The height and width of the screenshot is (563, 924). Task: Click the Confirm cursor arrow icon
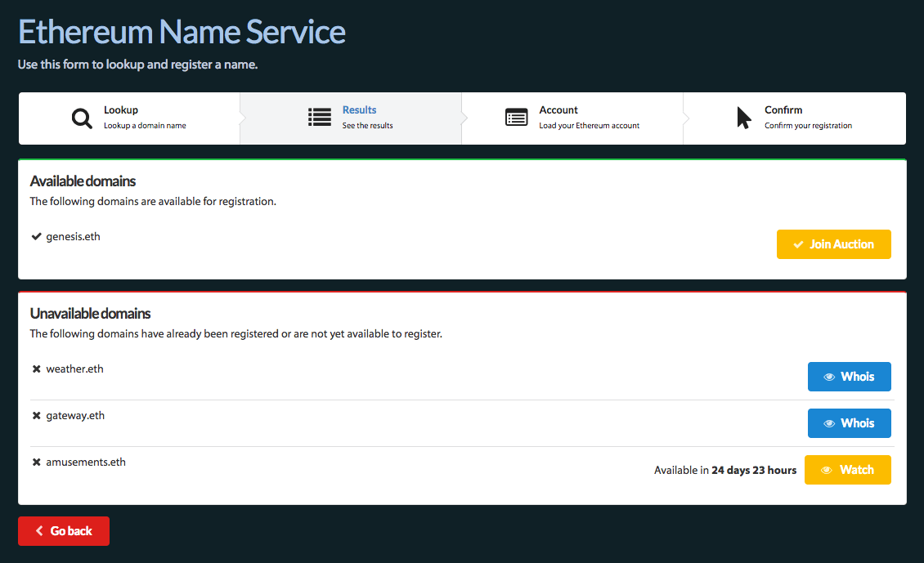[743, 118]
